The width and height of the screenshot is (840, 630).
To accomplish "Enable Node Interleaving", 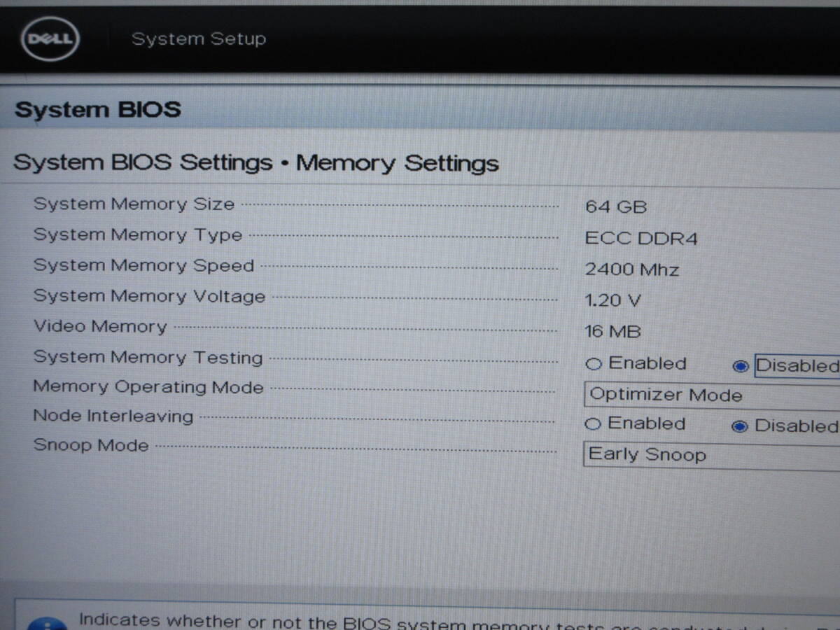I will (x=594, y=424).
